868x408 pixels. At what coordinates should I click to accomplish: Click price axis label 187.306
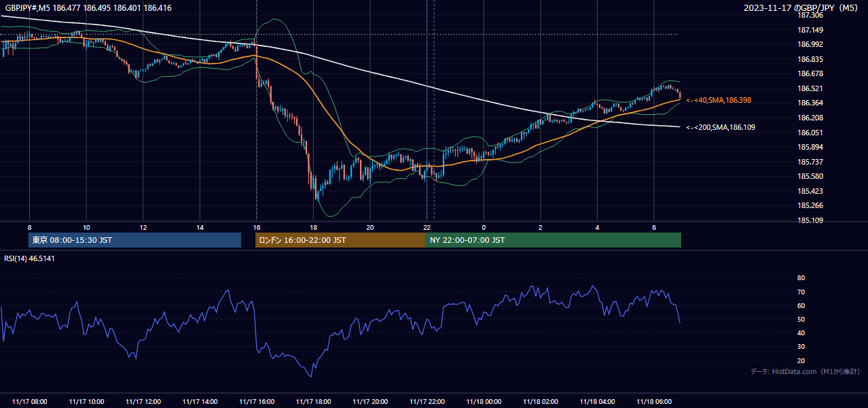pyautogui.click(x=810, y=15)
